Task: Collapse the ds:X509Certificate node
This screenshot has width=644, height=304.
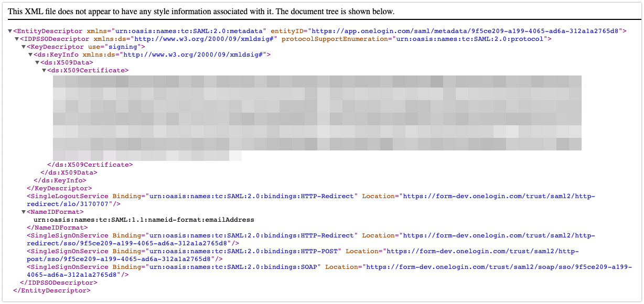Action: pos(44,71)
